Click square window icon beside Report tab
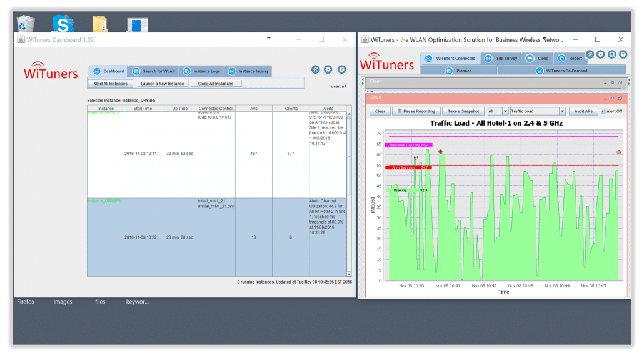Screen dimensions: 644x356 click(611, 54)
